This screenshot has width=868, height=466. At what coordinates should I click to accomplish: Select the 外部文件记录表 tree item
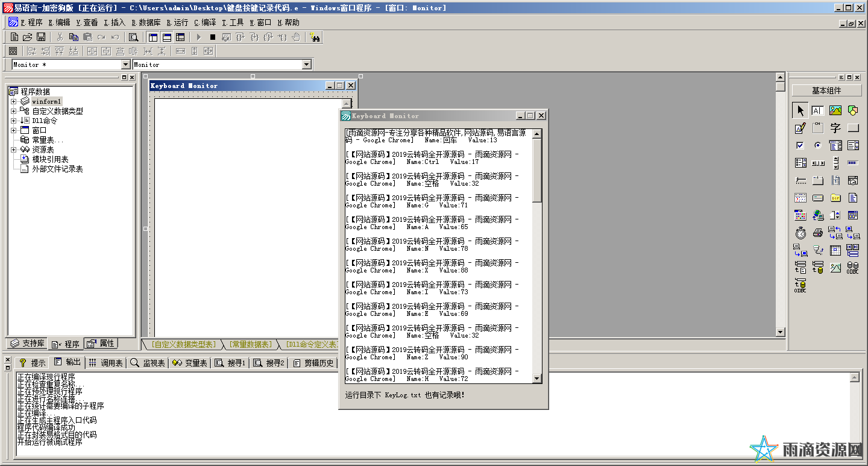[57, 169]
